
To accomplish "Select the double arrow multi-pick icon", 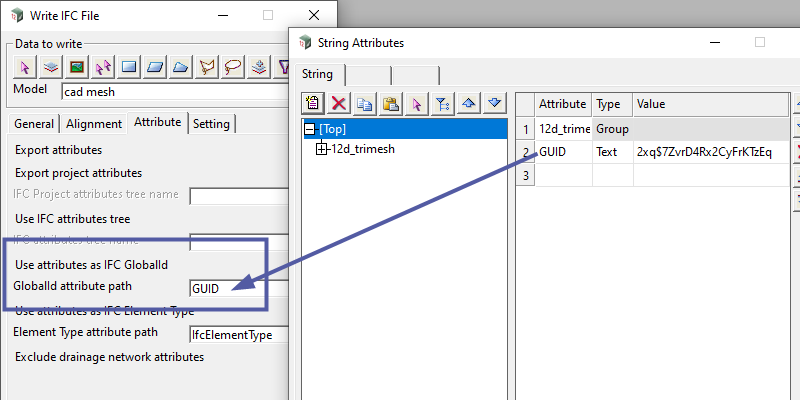I will point(103,66).
